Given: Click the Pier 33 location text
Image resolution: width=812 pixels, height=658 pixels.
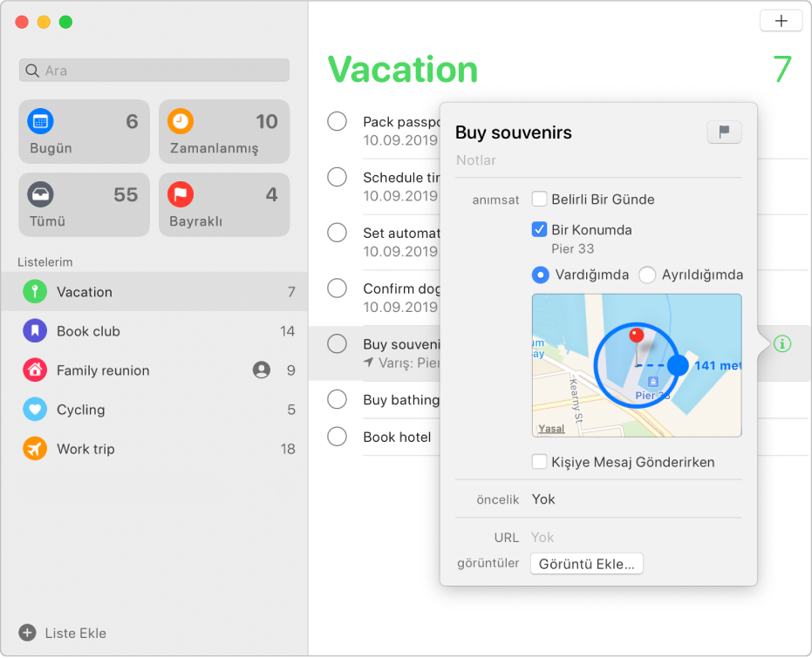Looking at the screenshot, I should (x=573, y=248).
